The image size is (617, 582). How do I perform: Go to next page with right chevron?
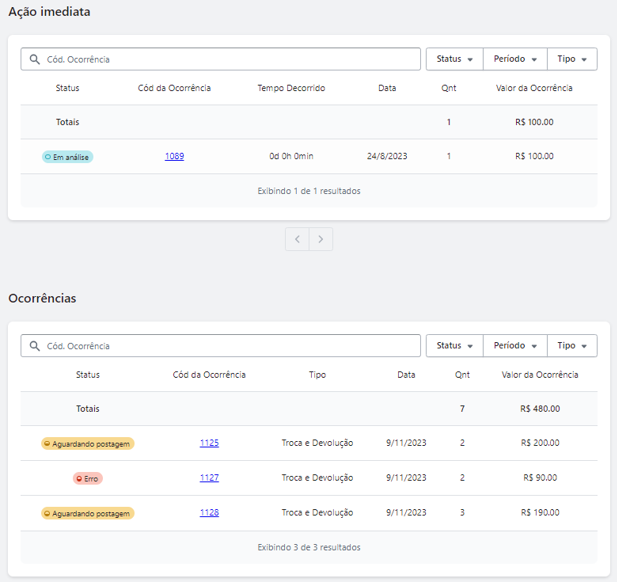coord(321,239)
